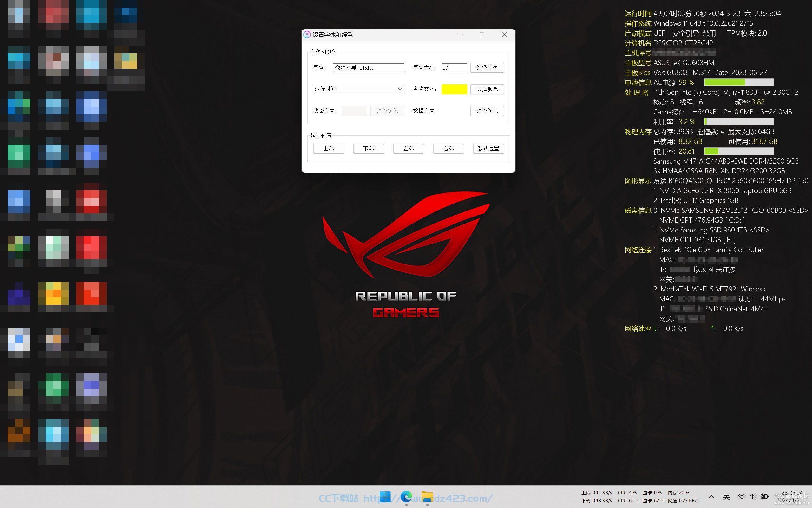Click the 运行时间 line in desktop widget
Viewport: 812px width, 508px height.
pos(703,13)
